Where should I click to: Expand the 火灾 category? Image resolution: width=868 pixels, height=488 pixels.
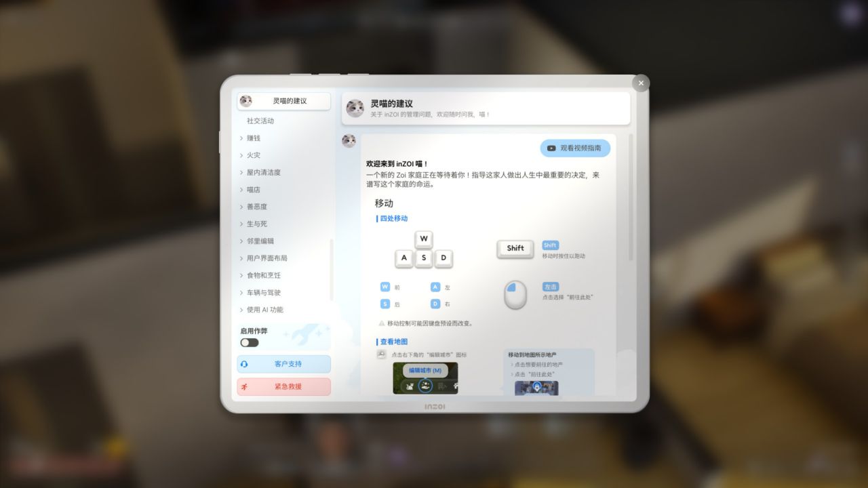(250, 155)
